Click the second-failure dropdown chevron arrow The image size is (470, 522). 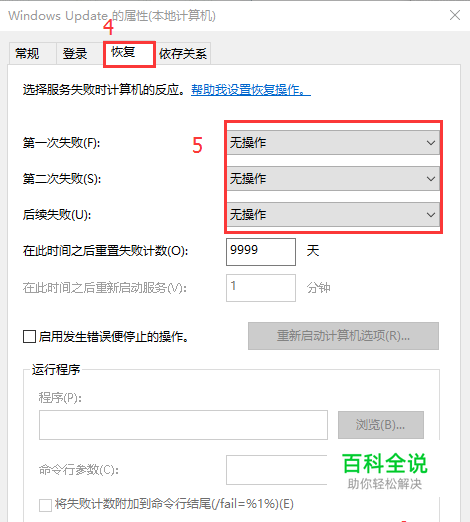pos(431,179)
